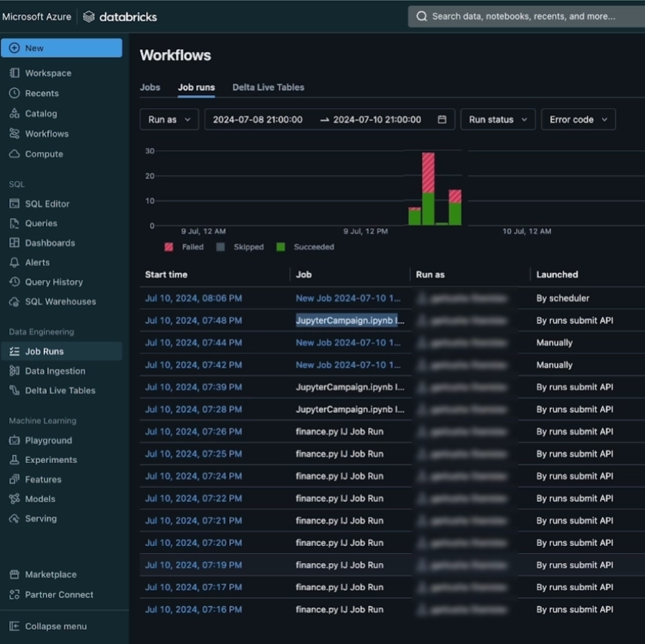Open Partner Connect icon

pyautogui.click(x=14, y=594)
